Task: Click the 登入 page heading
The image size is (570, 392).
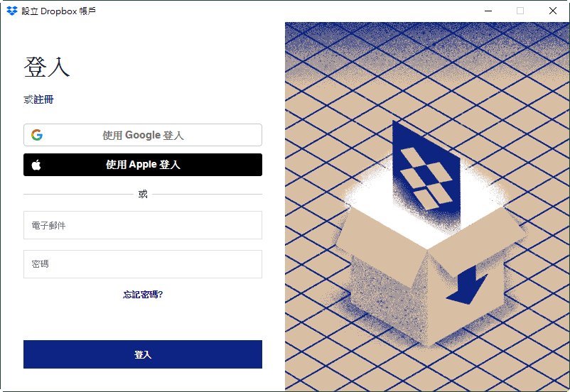Action: (x=47, y=67)
